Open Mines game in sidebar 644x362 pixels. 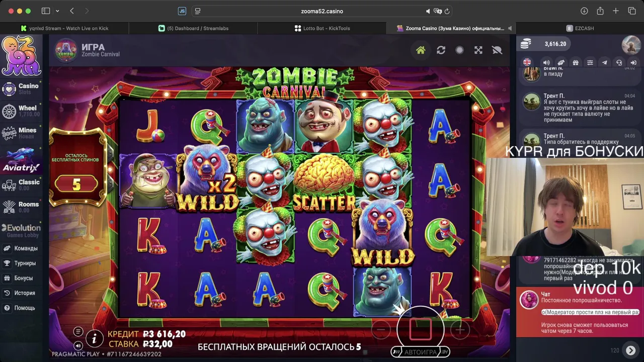coord(21,133)
